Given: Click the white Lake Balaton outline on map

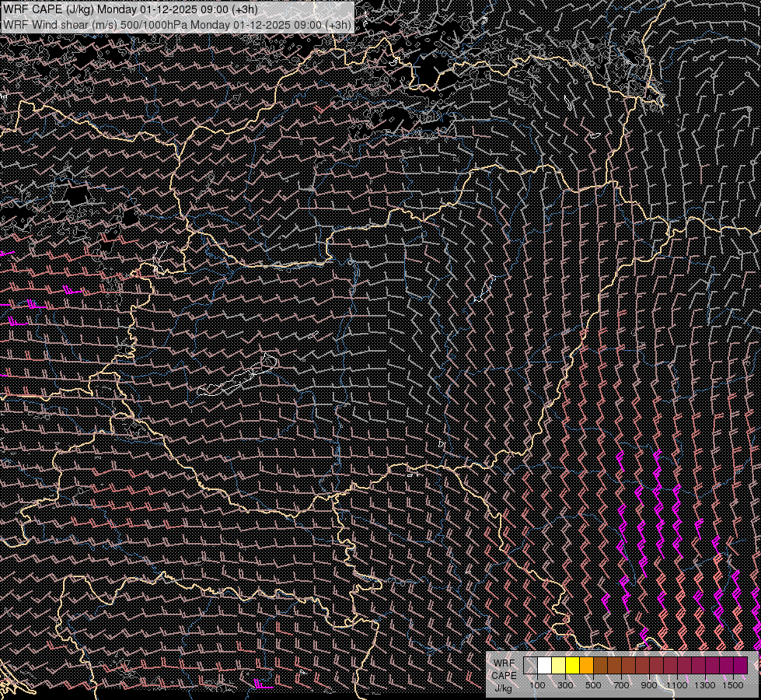Looking at the screenshot, I should 237,376.
